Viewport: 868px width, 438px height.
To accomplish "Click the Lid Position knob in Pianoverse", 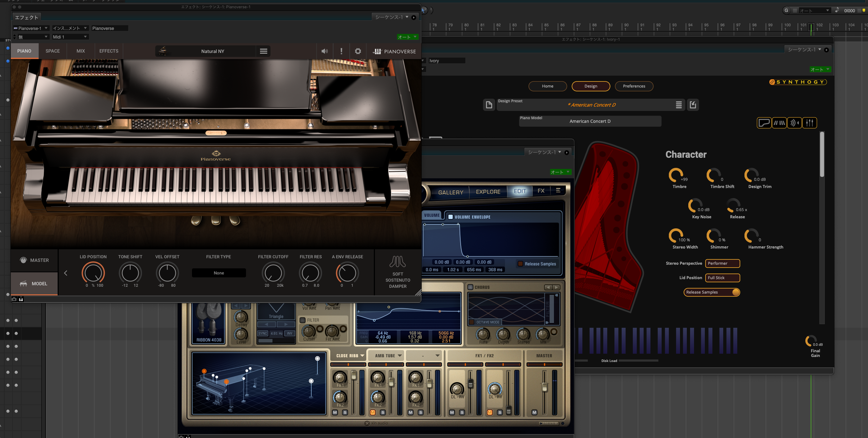I will pyautogui.click(x=93, y=273).
